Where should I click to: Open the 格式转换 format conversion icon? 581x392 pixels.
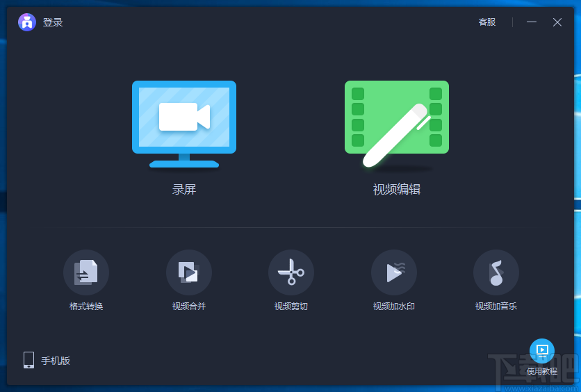86,272
